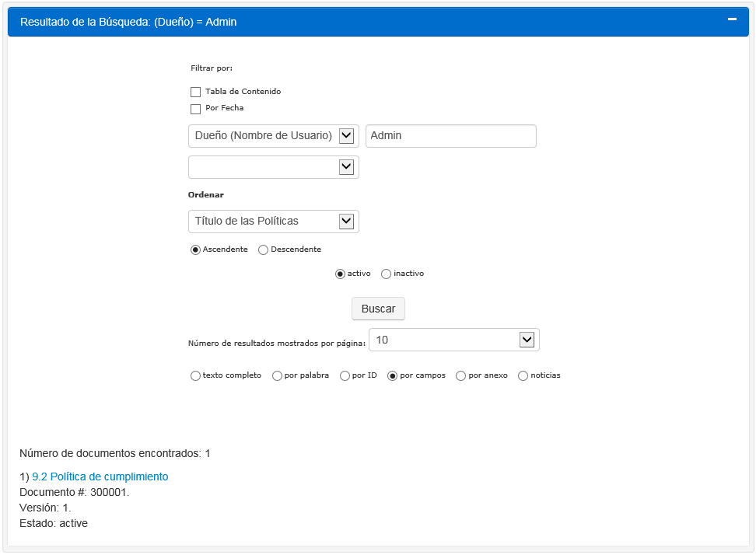Open 9.2 Política de cumplimiento link
This screenshot has height=555, width=756.
point(100,476)
